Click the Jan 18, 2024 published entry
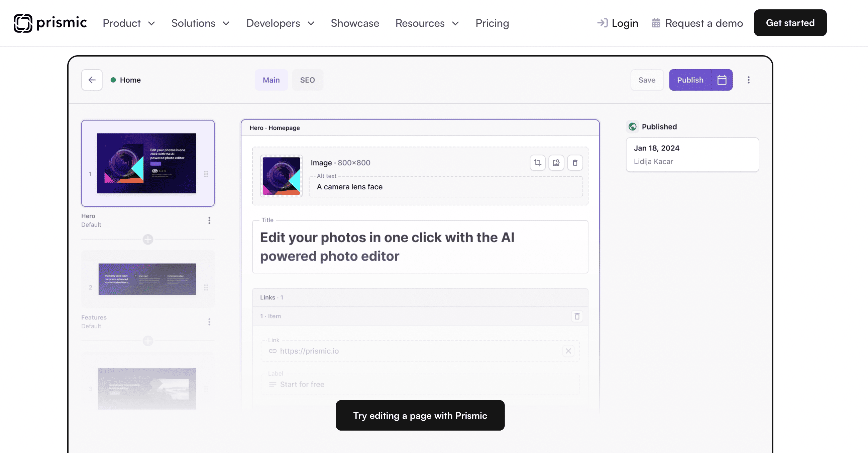Viewport: 868px width, 453px height. 692,155
